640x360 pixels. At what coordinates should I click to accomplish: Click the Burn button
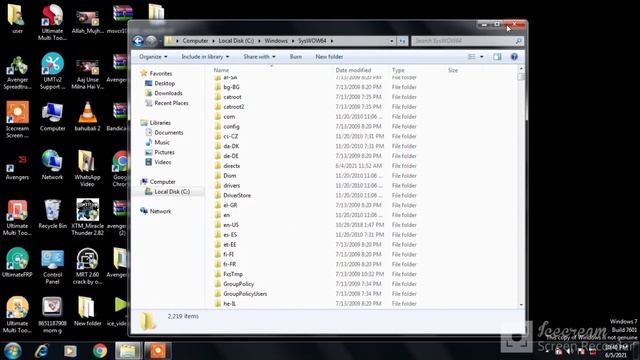pyautogui.click(x=296, y=57)
